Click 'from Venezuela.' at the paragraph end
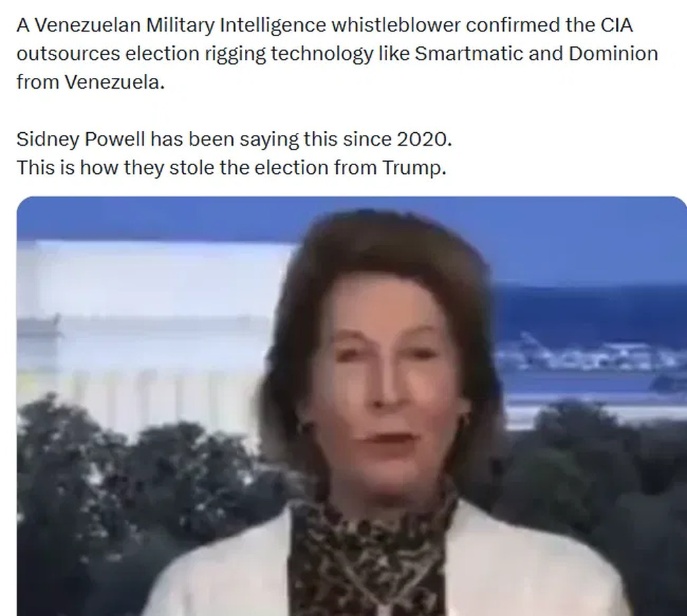687x616 pixels. coord(91,82)
